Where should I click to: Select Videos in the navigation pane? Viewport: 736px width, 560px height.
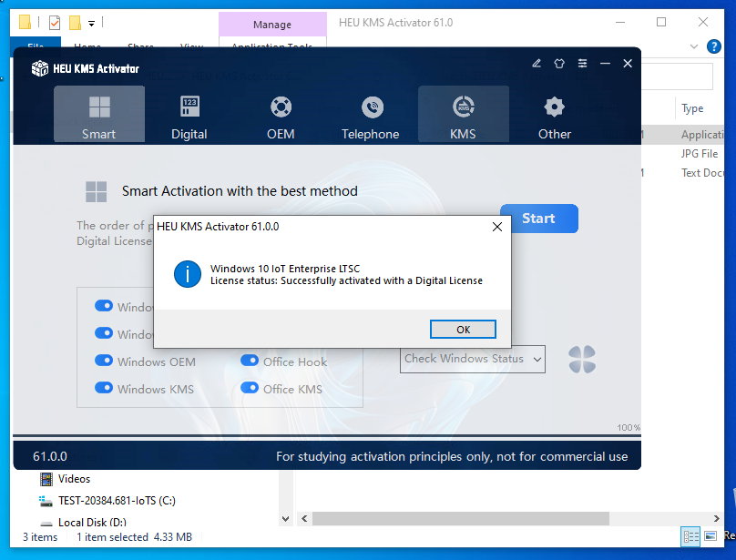[x=74, y=479]
